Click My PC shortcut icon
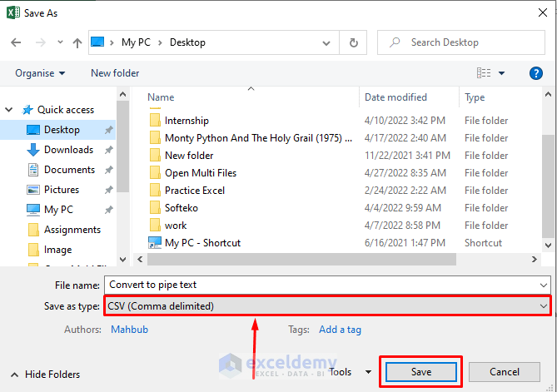 [155, 243]
